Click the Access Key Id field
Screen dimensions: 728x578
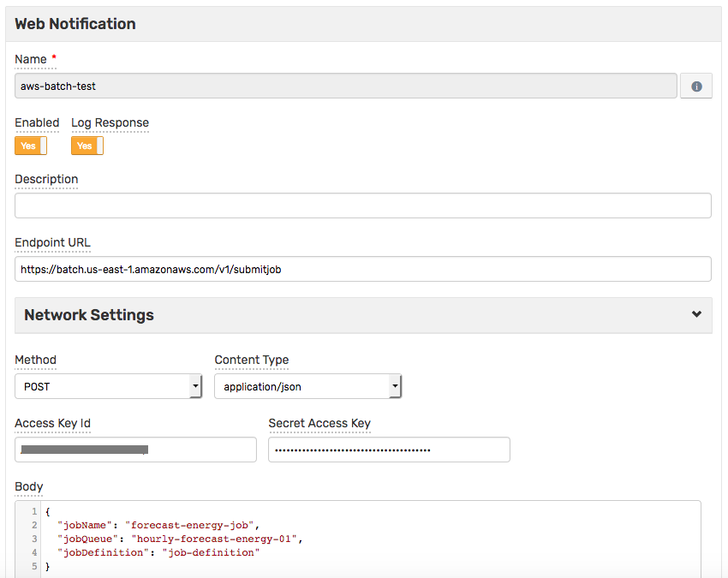135,450
